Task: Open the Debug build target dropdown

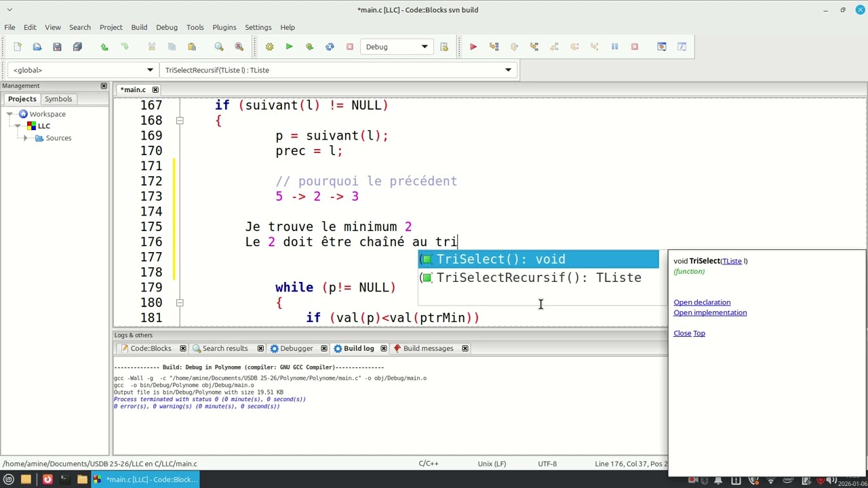Action: (x=397, y=47)
